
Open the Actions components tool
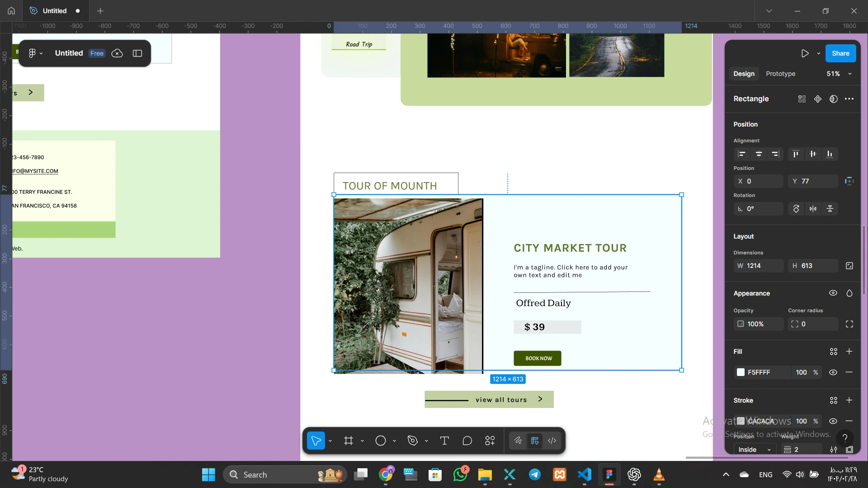pos(490,441)
